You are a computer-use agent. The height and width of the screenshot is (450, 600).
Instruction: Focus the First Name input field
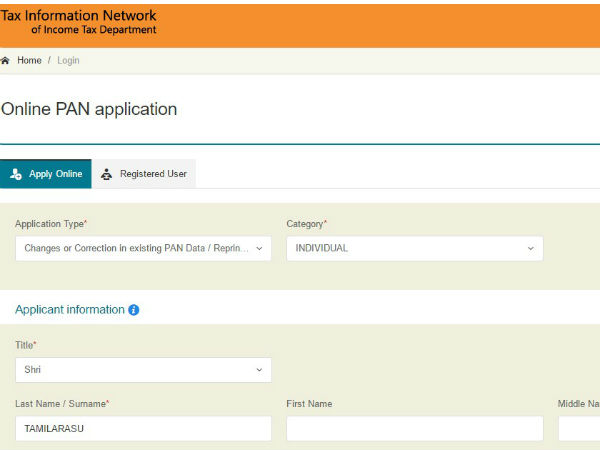coord(414,429)
